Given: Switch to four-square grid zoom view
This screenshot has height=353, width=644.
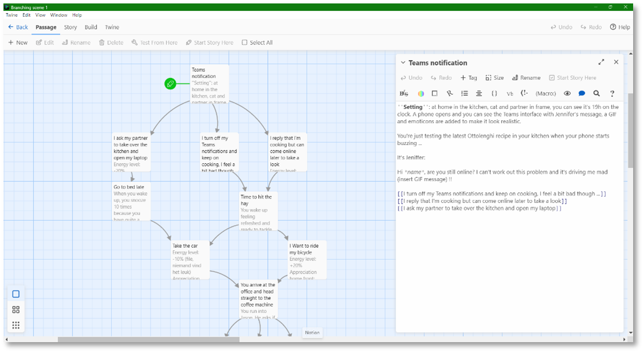Looking at the screenshot, I should [x=15, y=309].
